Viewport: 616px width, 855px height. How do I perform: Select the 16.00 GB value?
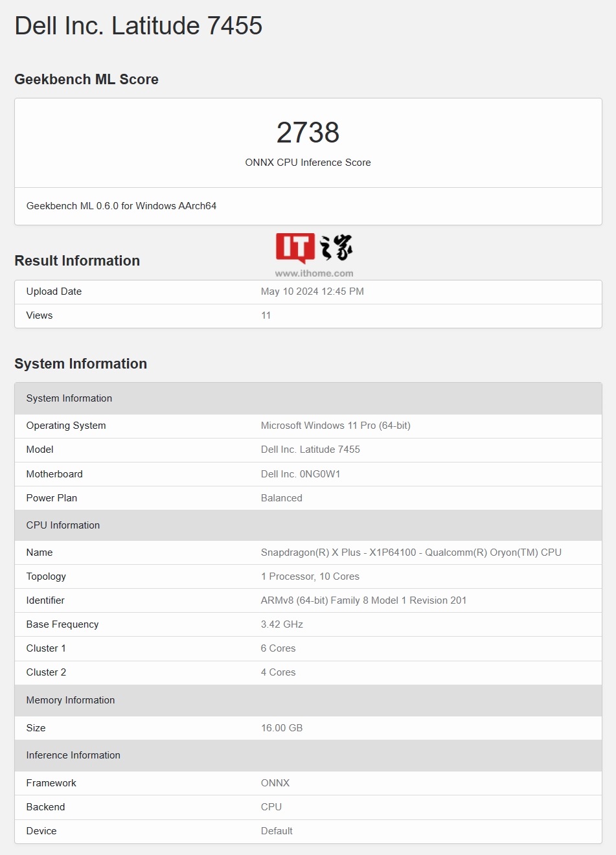click(x=282, y=728)
